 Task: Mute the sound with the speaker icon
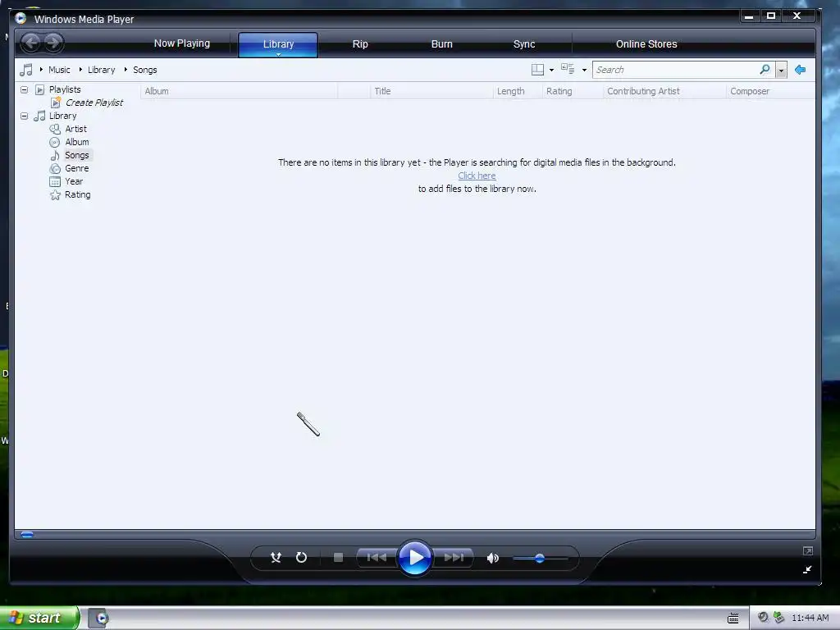pyautogui.click(x=492, y=558)
